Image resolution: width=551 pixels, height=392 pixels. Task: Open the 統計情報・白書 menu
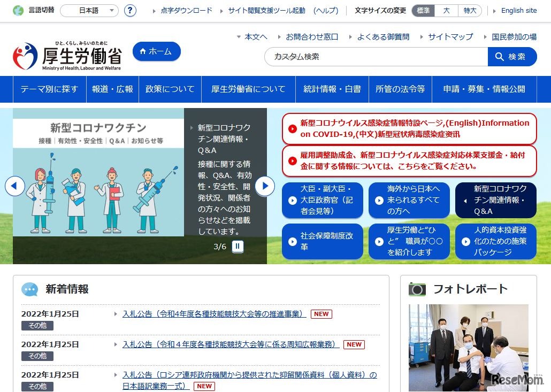click(332, 89)
